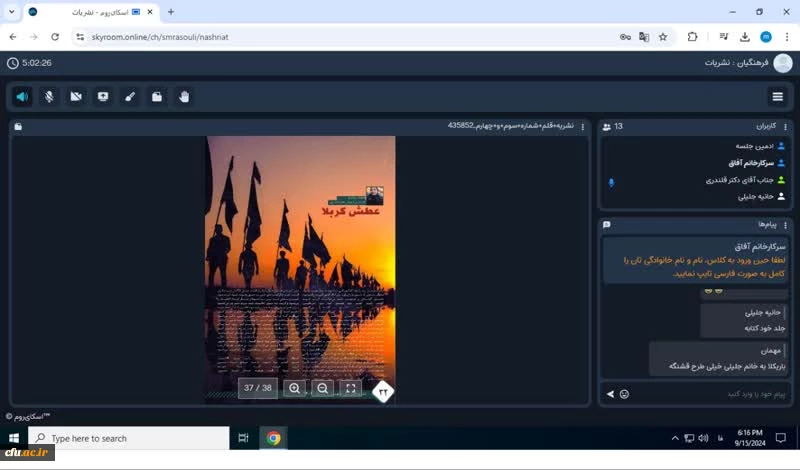Click the 37 / 38 page indicator
The width and height of the screenshot is (800, 470).
pos(258,388)
